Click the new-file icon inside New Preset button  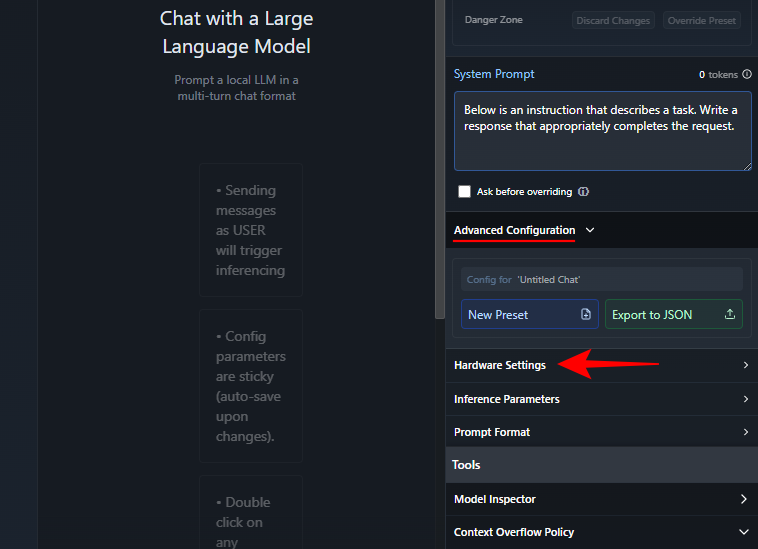(585, 315)
